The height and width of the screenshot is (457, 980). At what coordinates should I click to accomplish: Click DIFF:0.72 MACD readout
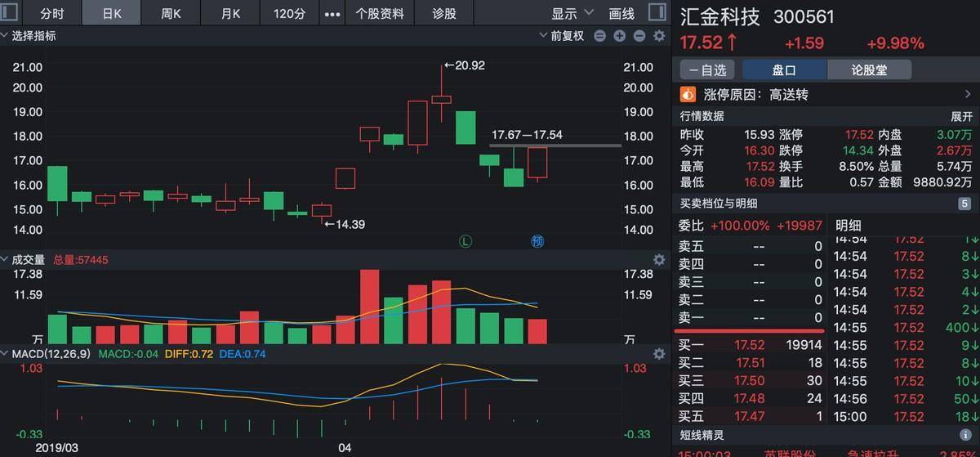tap(189, 354)
